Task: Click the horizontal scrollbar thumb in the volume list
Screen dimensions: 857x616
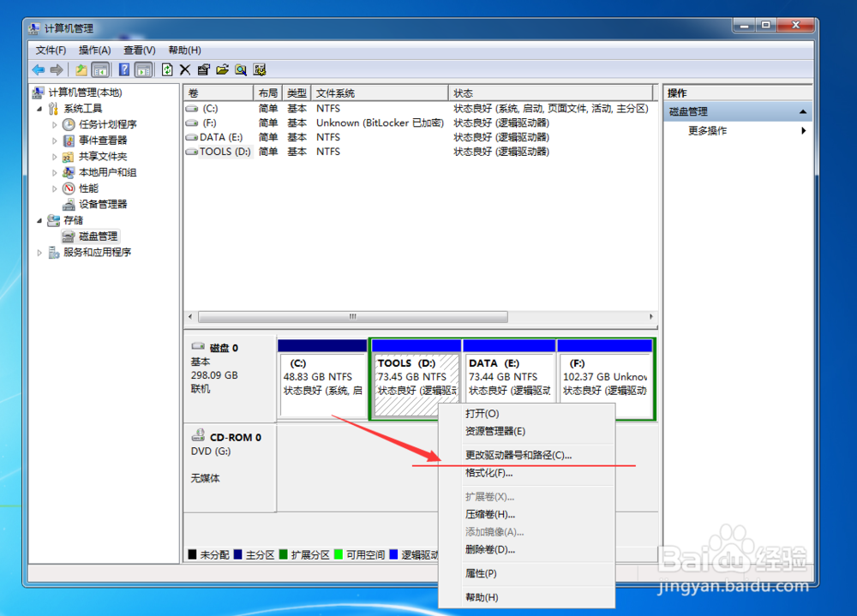Action: (x=353, y=316)
